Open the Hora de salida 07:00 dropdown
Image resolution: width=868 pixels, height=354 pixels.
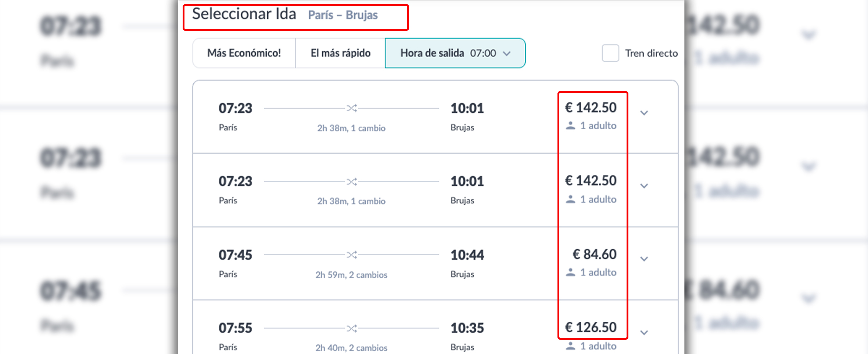coord(455,53)
